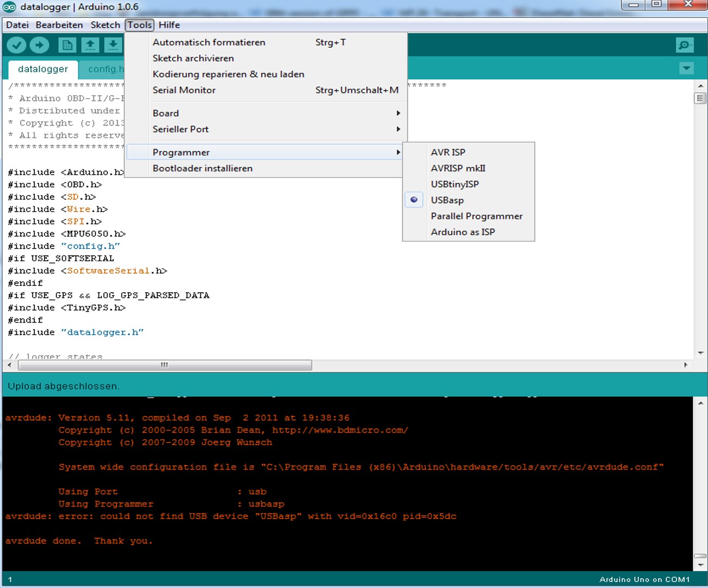
Task: Click the #include "datalogger.h" line
Action: pos(75,332)
